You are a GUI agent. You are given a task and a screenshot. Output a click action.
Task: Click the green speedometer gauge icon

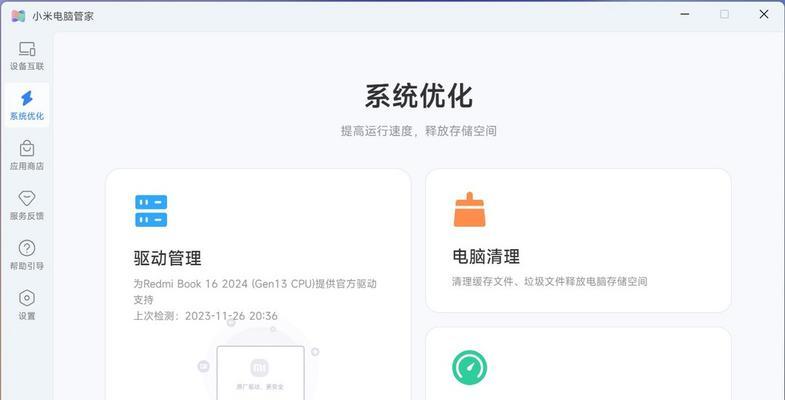coord(469,367)
